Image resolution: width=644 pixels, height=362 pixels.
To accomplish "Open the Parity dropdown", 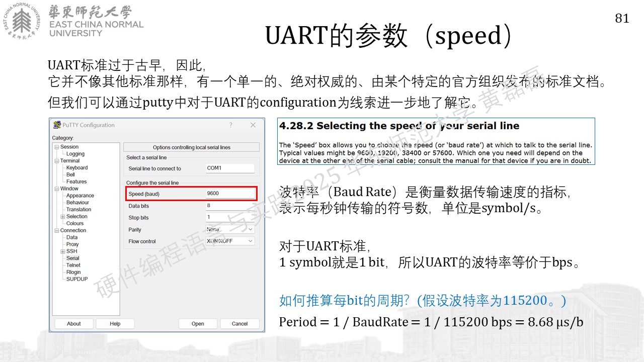I will click(229, 229).
